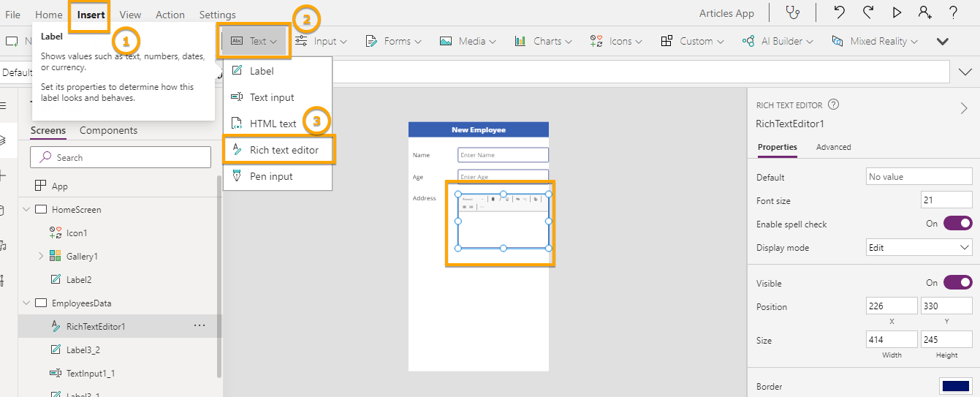
Task: Open Advanced tools icon in the left sidebar
Action: pyautogui.click(x=3, y=280)
